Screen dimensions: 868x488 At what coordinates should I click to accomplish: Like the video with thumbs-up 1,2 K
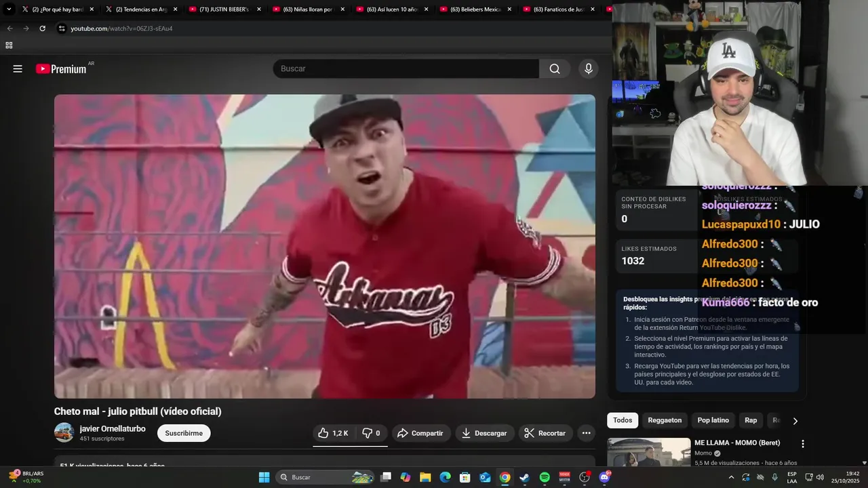pyautogui.click(x=334, y=433)
